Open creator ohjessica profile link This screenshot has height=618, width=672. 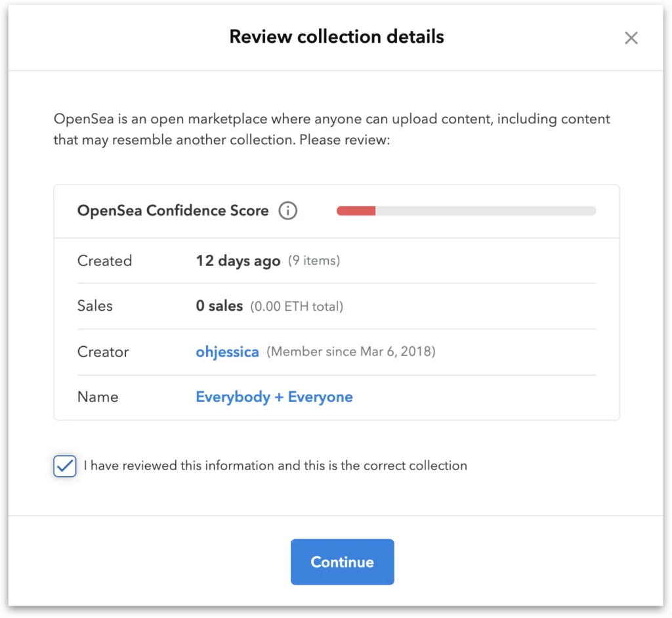(227, 351)
